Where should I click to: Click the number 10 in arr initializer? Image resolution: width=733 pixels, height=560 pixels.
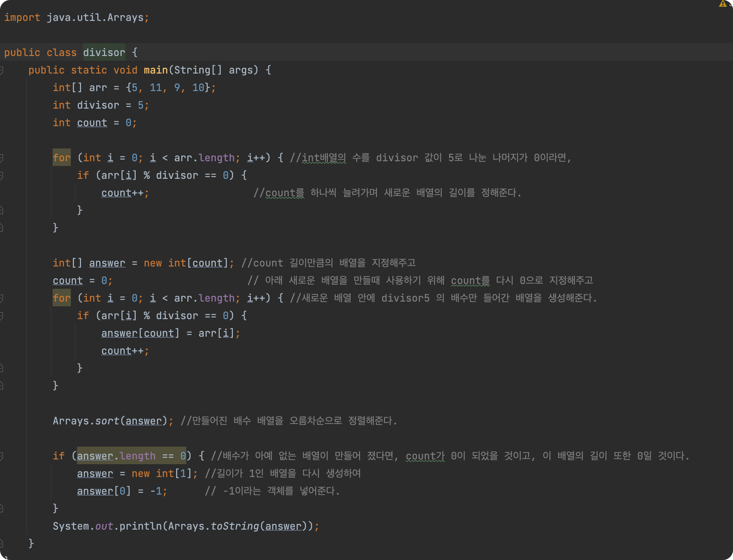point(198,88)
